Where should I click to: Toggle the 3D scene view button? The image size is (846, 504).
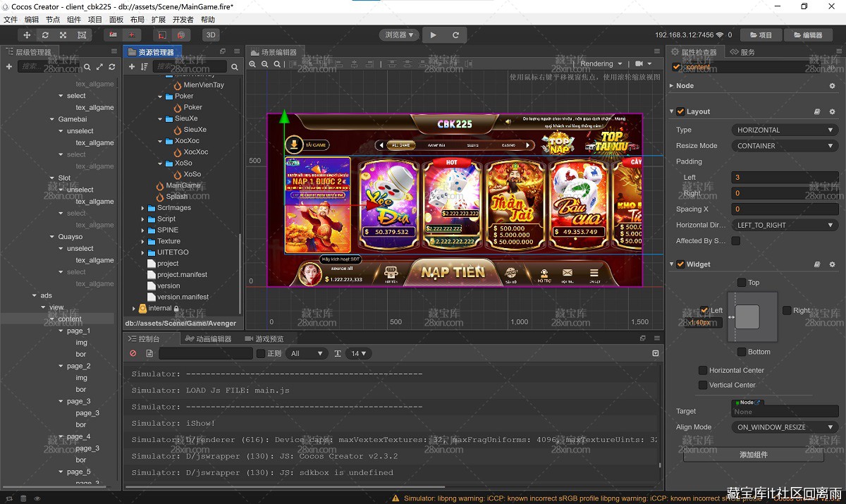pyautogui.click(x=210, y=35)
